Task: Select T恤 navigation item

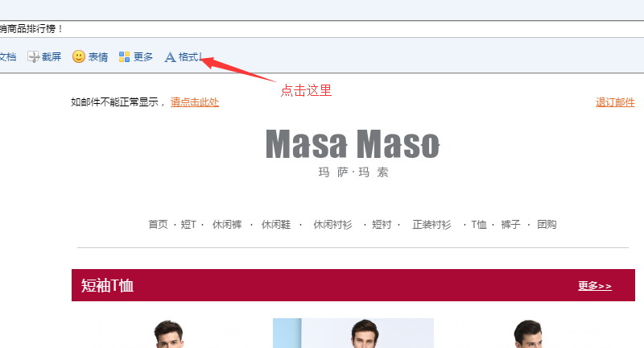Action: tap(479, 224)
